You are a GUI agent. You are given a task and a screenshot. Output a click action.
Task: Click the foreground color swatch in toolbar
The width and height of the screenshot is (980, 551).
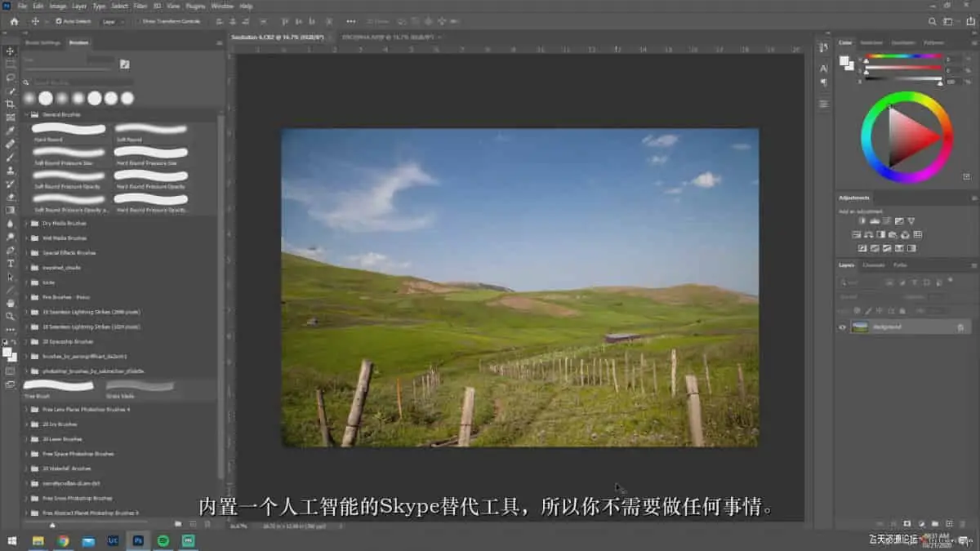coord(7,352)
